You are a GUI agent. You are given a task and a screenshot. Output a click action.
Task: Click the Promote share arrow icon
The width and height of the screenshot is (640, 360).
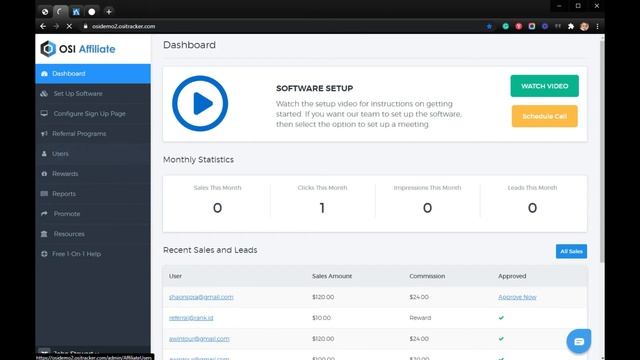[44, 213]
